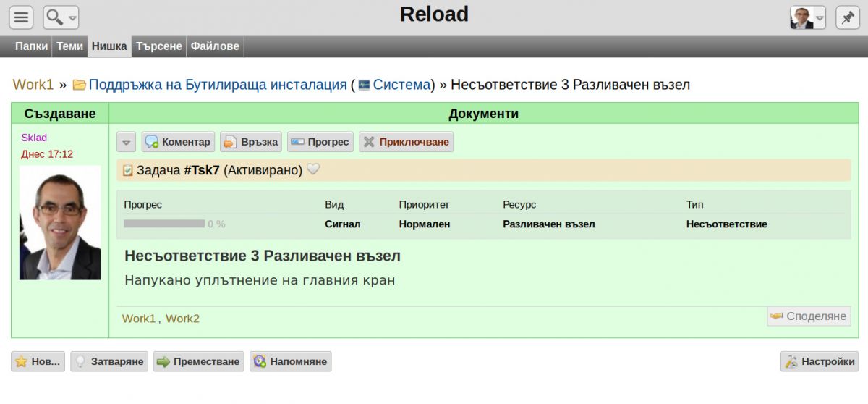
Task: Click the Документи column header
Action: click(484, 114)
